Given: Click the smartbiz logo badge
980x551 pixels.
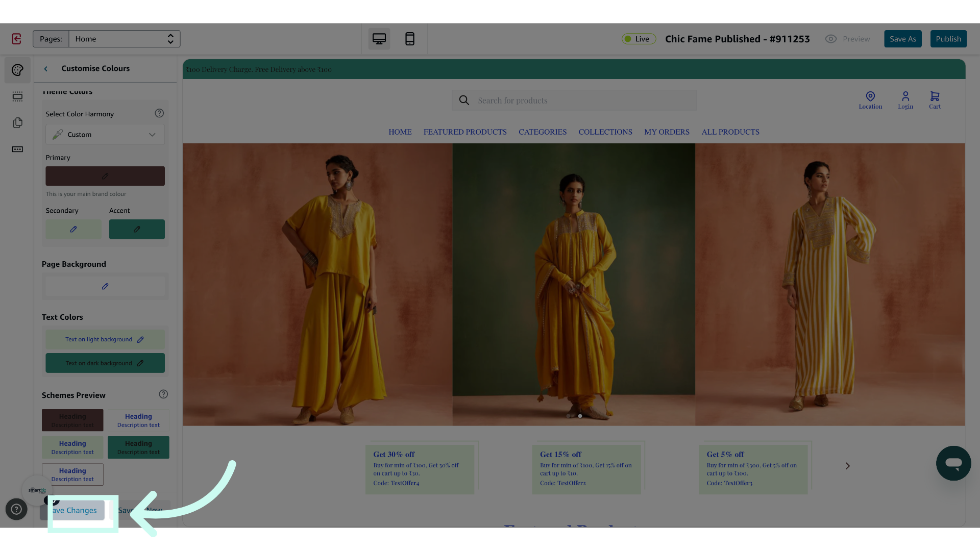Looking at the screenshot, I should 37,490.
